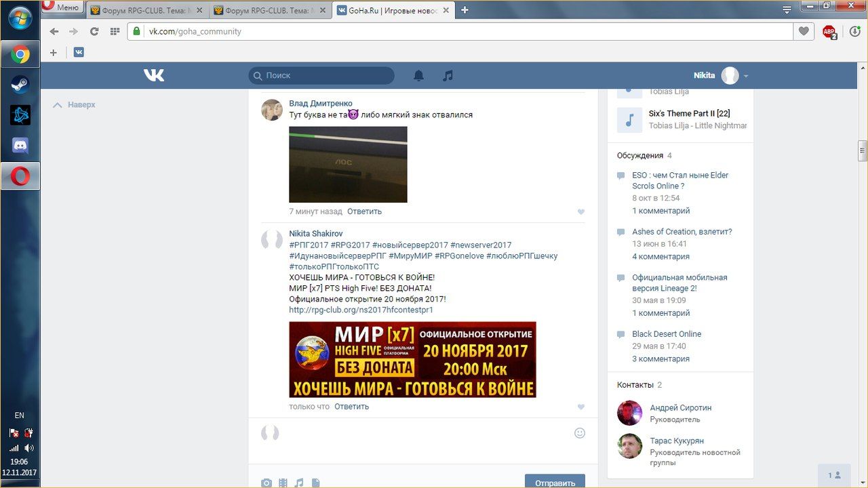Open emoji picker in comment box
868x488 pixels.
click(579, 433)
